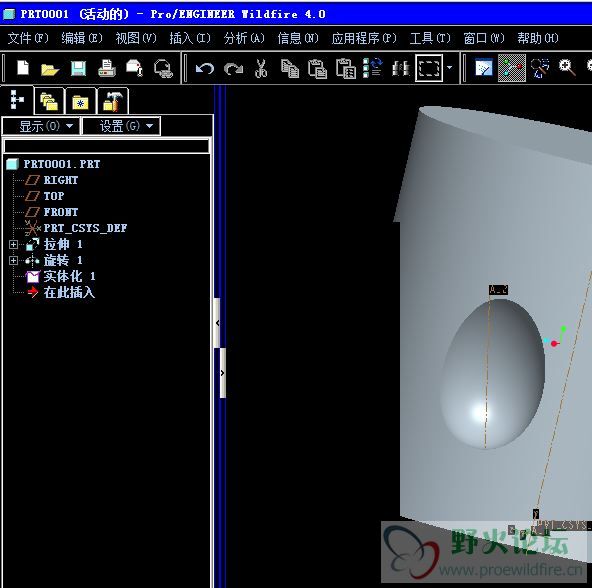The height and width of the screenshot is (588, 592).
Task: Click the egg-shaped dimple on the model
Action: tap(493, 374)
